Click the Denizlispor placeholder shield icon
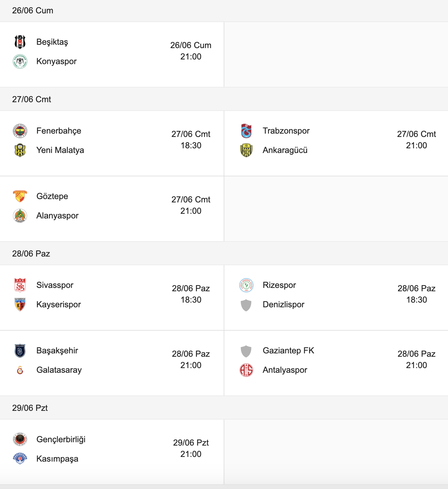The width and height of the screenshot is (448, 489). [x=246, y=305]
